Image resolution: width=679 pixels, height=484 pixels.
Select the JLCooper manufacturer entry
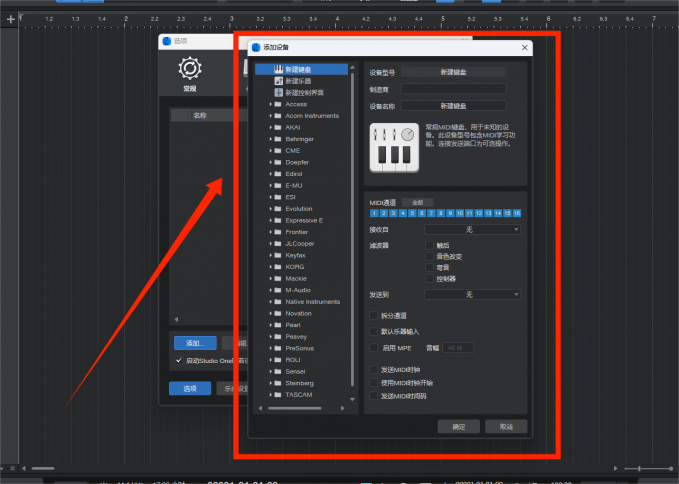(x=300, y=244)
